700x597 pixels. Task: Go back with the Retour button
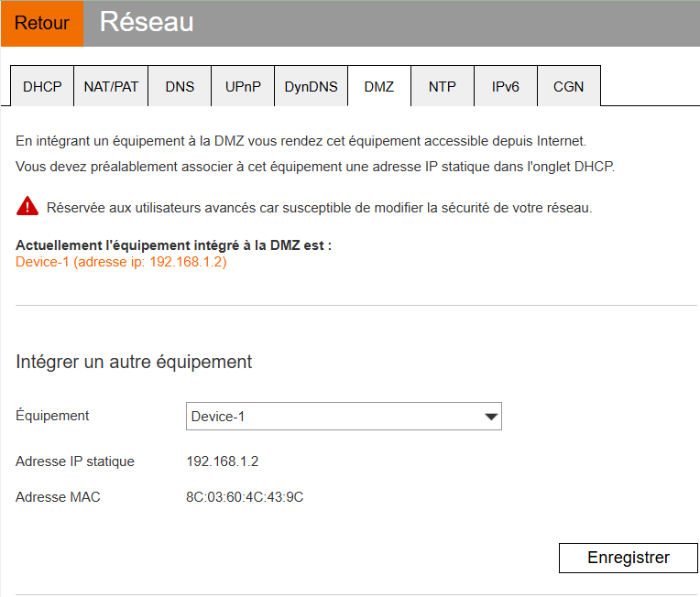(42, 23)
